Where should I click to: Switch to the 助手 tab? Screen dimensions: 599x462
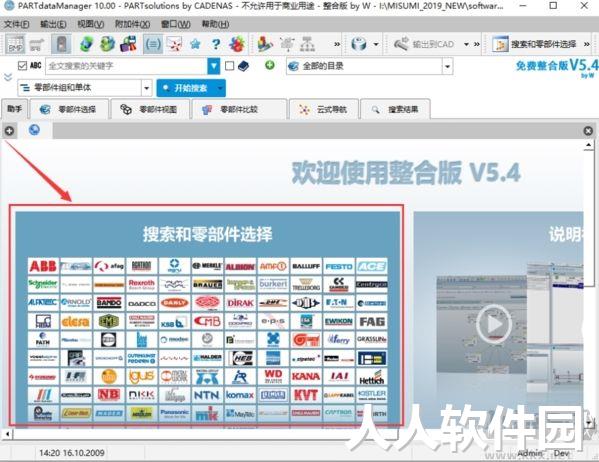click(14, 109)
